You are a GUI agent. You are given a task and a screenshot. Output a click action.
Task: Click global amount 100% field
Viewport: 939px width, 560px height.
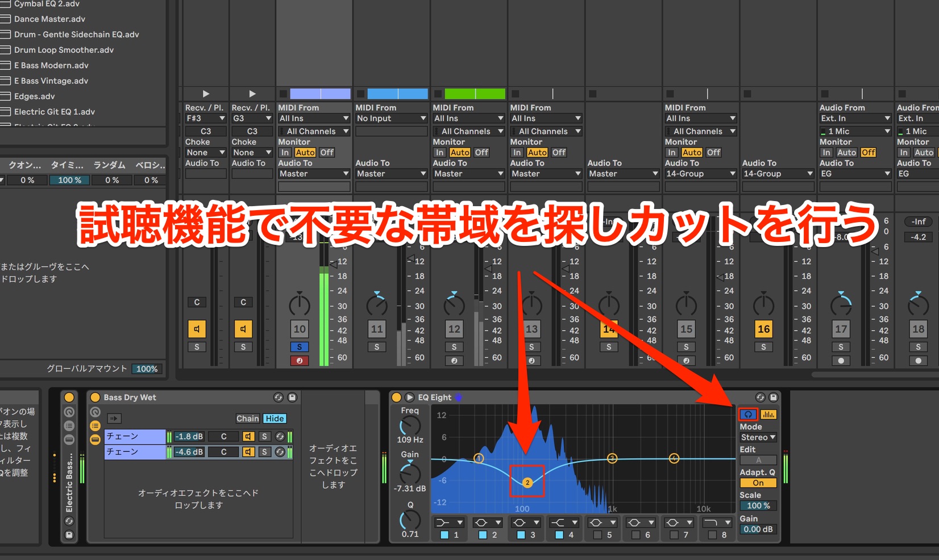pos(147,369)
